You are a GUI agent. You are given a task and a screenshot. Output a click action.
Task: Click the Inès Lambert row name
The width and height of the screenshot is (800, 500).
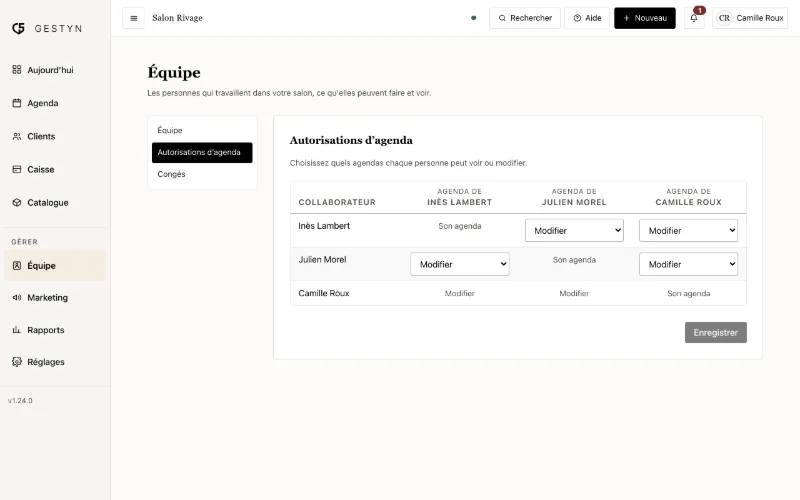pos(324,226)
